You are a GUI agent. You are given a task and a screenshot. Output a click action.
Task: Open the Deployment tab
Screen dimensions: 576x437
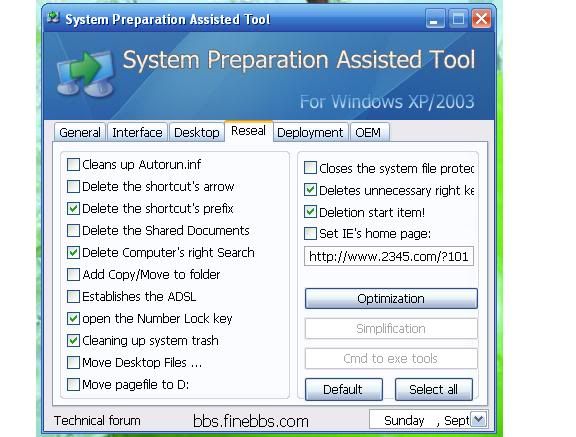[310, 132]
